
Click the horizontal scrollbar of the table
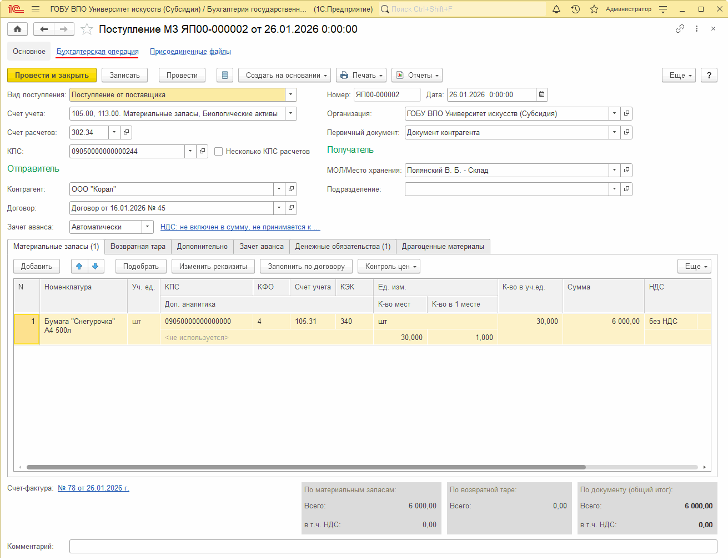tap(305, 467)
